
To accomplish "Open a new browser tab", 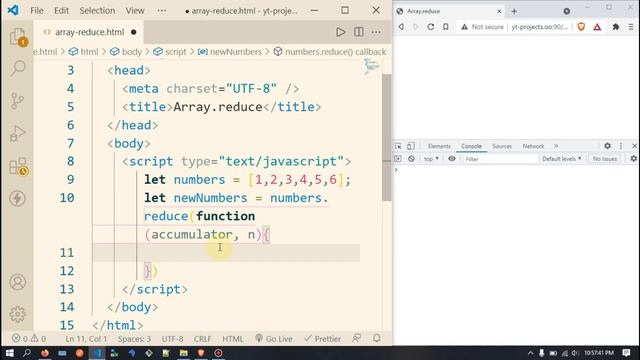I will pyautogui.click(x=514, y=11).
